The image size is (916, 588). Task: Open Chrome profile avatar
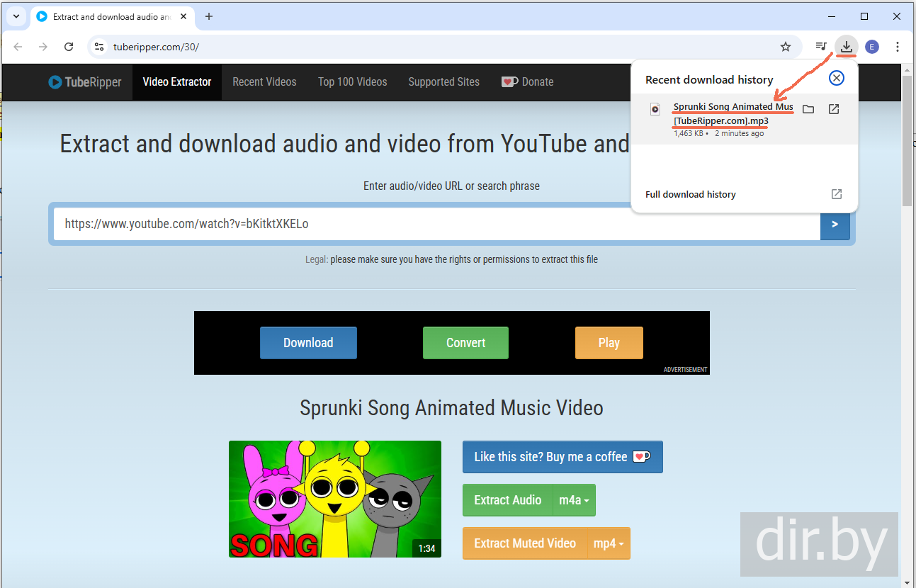pyautogui.click(x=872, y=47)
